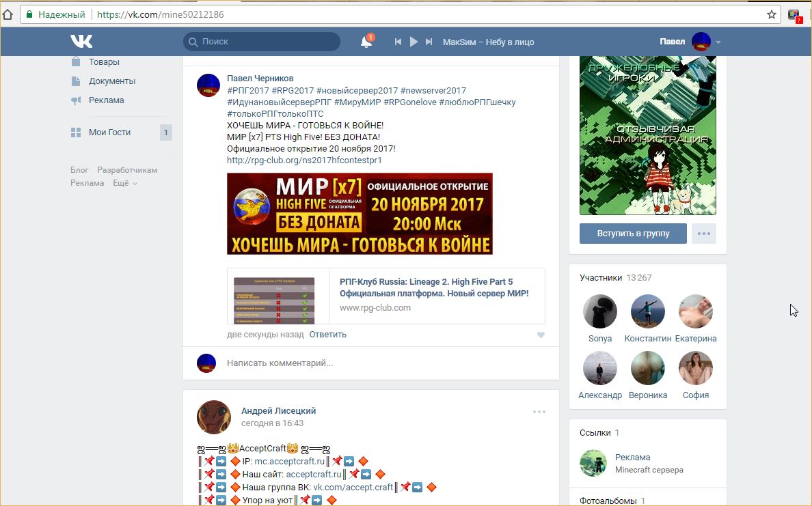This screenshot has height=506, width=812.
Task: Open member Константин's avatar
Action: 648,311
